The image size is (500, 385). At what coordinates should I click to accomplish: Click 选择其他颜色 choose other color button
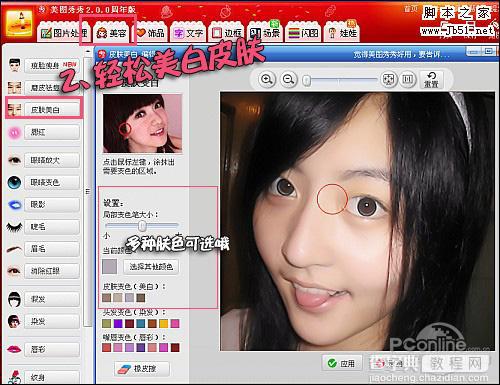[x=151, y=267]
